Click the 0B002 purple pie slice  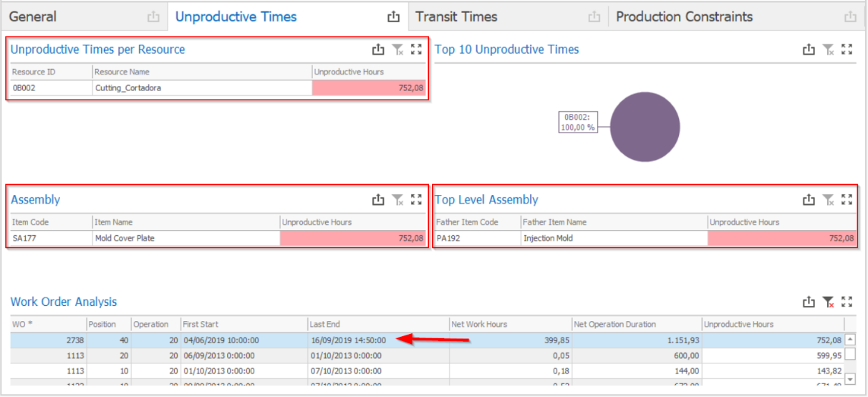coord(645,127)
